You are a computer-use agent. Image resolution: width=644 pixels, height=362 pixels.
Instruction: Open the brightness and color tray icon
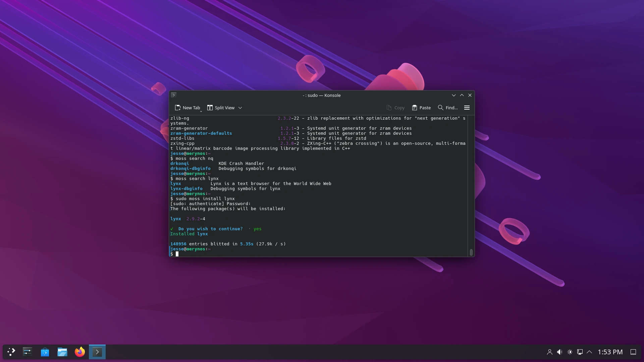click(570, 352)
